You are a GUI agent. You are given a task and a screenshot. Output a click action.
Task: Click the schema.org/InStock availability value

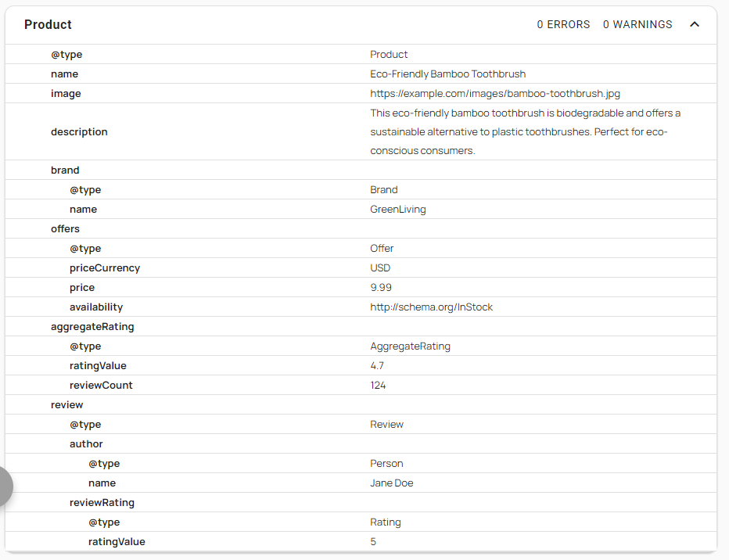coord(431,307)
